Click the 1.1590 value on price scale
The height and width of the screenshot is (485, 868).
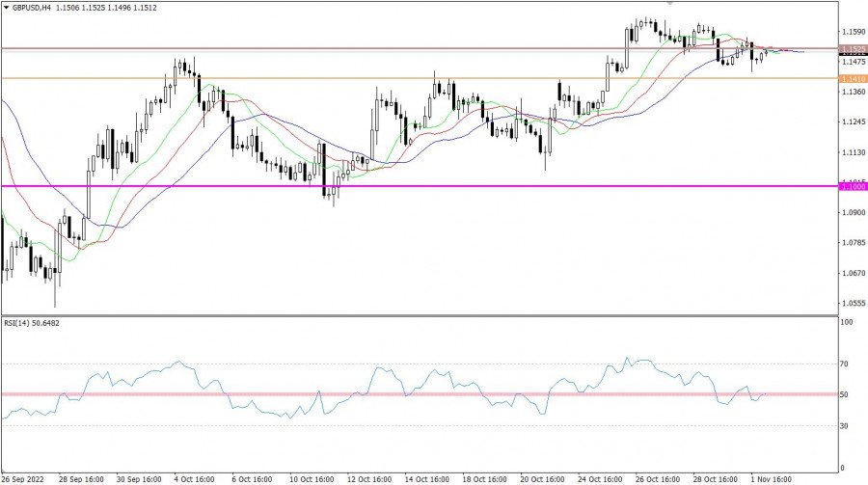853,32
